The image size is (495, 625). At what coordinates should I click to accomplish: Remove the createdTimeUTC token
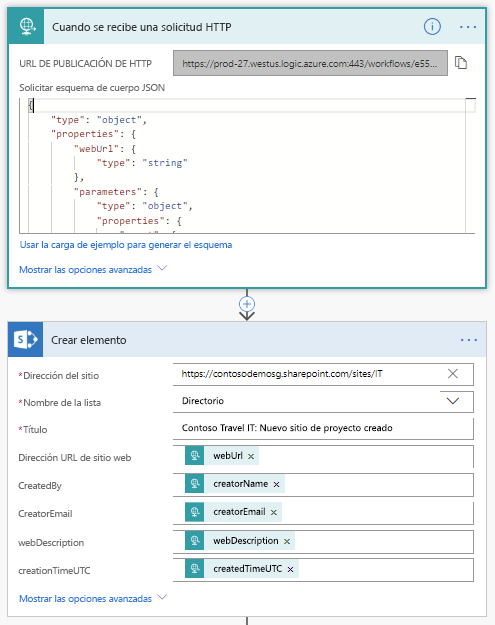pos(290,569)
